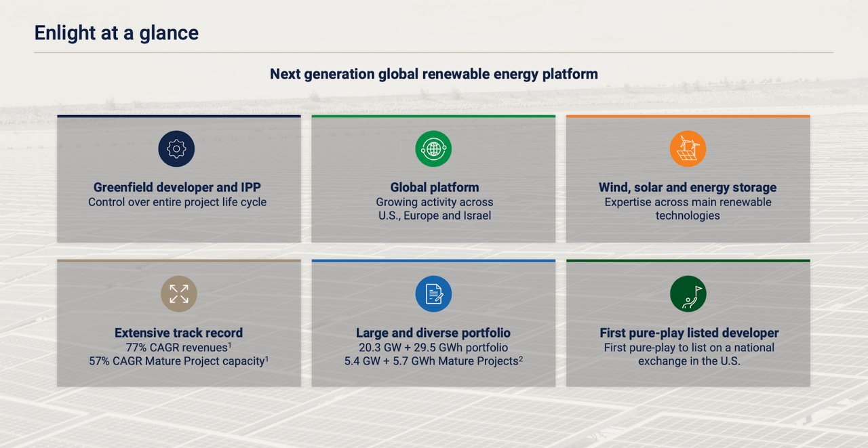Click the tan expanding arrows icon
The image size is (868, 448).
tap(179, 293)
